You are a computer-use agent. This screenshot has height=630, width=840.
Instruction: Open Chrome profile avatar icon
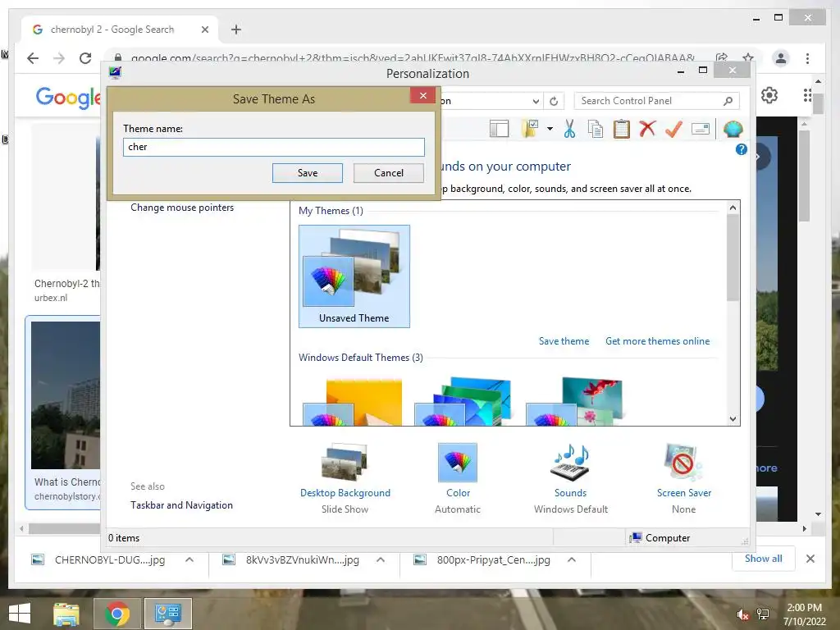coord(781,58)
